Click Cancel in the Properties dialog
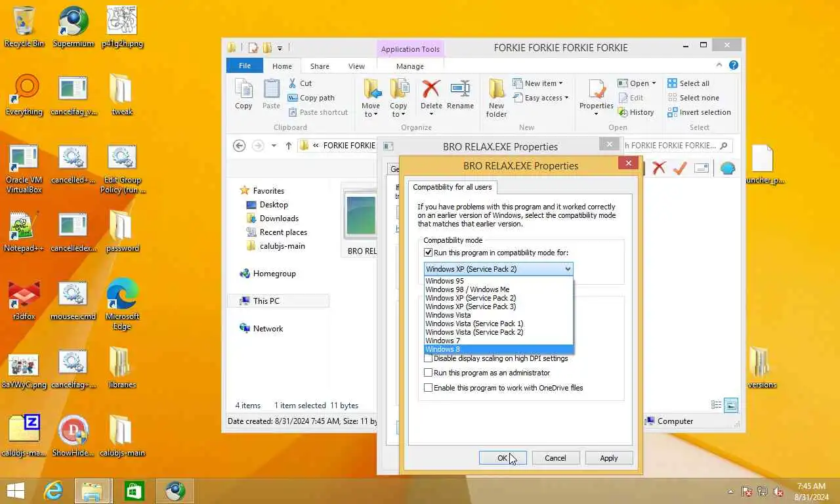The image size is (840, 504). [x=555, y=458]
